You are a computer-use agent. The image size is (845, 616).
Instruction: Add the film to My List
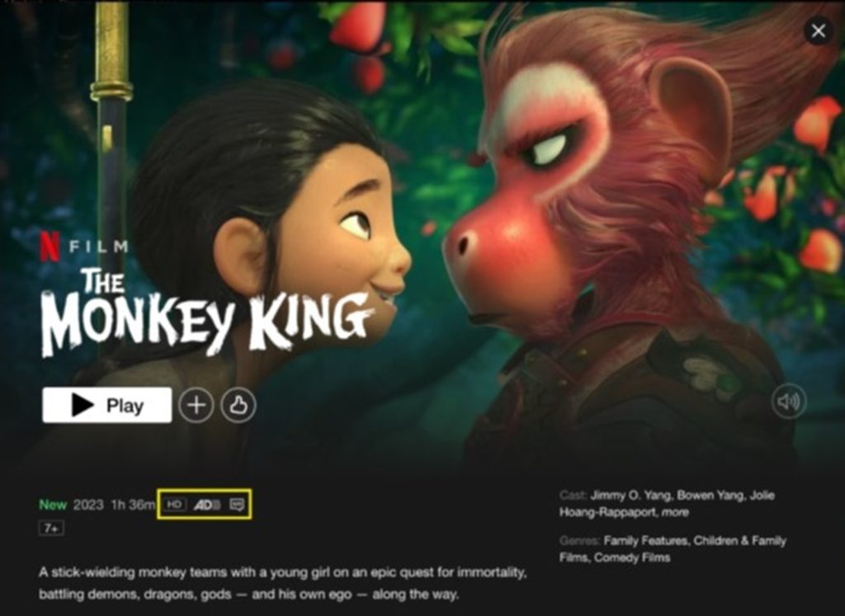point(196,405)
